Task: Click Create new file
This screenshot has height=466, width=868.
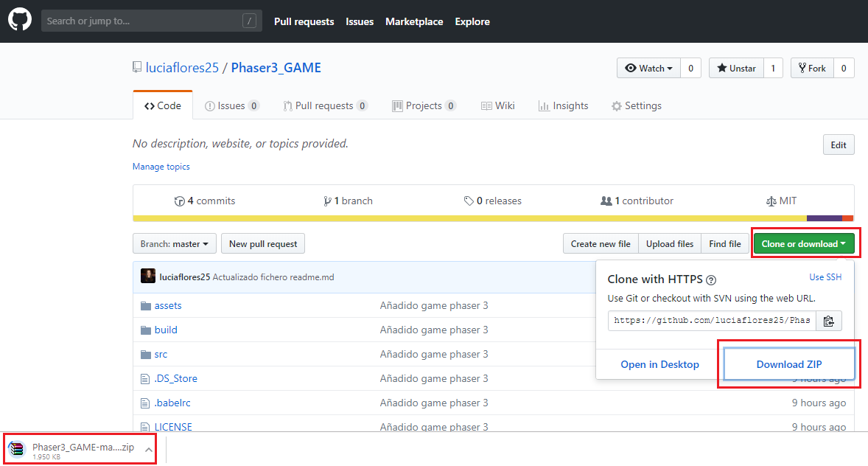Action: point(601,244)
